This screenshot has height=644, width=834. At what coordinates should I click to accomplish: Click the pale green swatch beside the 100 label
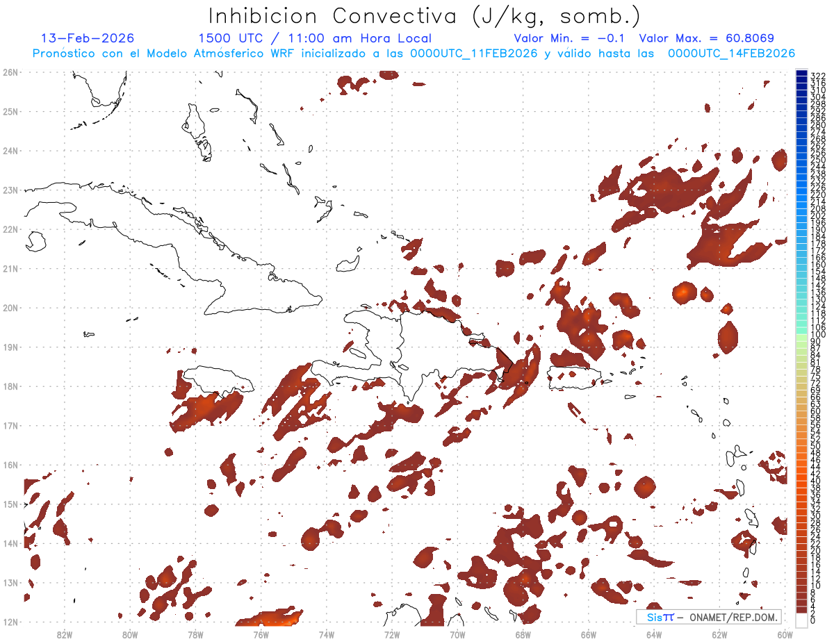(801, 336)
